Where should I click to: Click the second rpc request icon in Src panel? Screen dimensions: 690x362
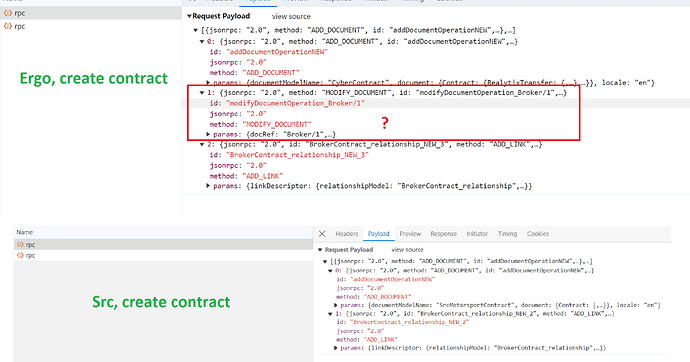tap(20, 256)
